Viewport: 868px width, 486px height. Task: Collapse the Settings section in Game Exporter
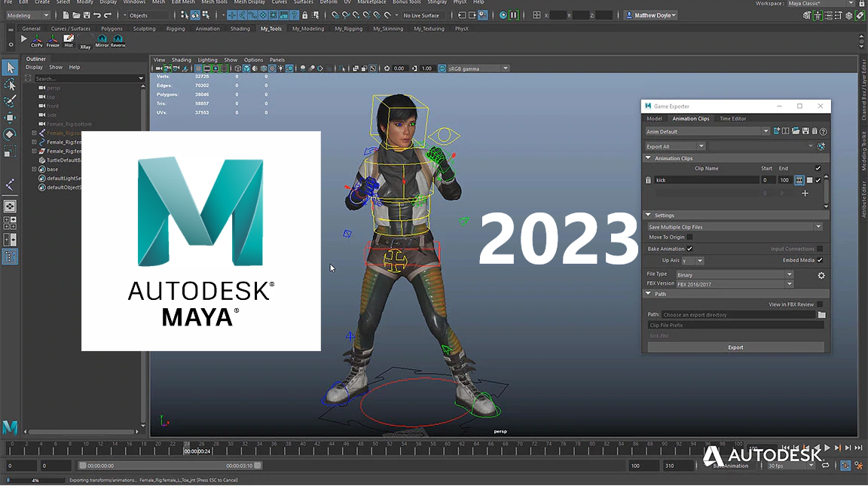(x=649, y=215)
